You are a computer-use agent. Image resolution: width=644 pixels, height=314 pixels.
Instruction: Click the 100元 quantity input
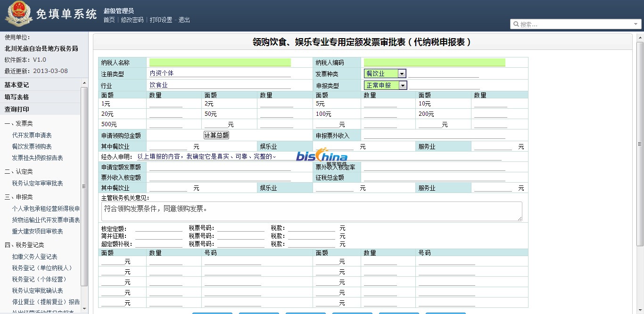point(380,114)
